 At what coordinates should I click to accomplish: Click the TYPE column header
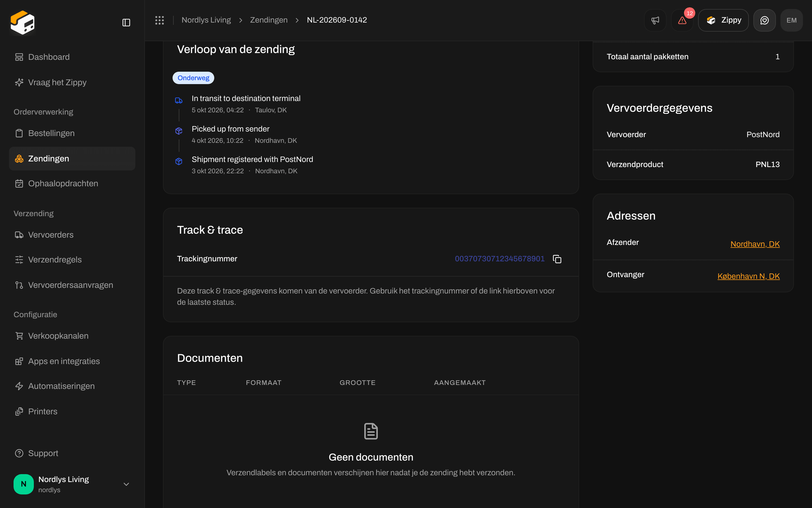click(187, 383)
